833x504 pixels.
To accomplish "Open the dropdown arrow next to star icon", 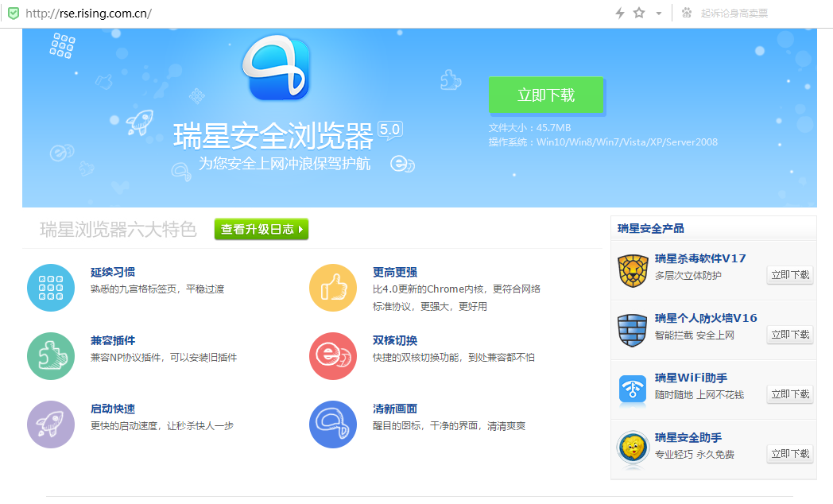I will point(659,14).
